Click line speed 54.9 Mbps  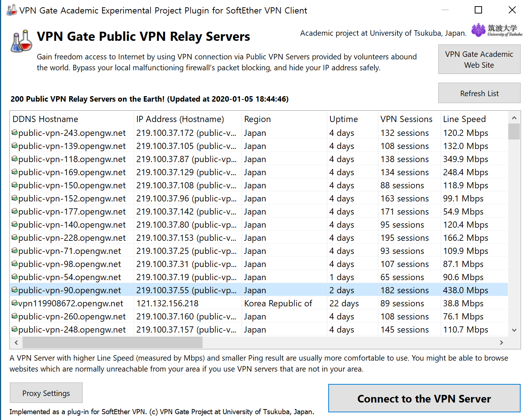[x=463, y=212]
